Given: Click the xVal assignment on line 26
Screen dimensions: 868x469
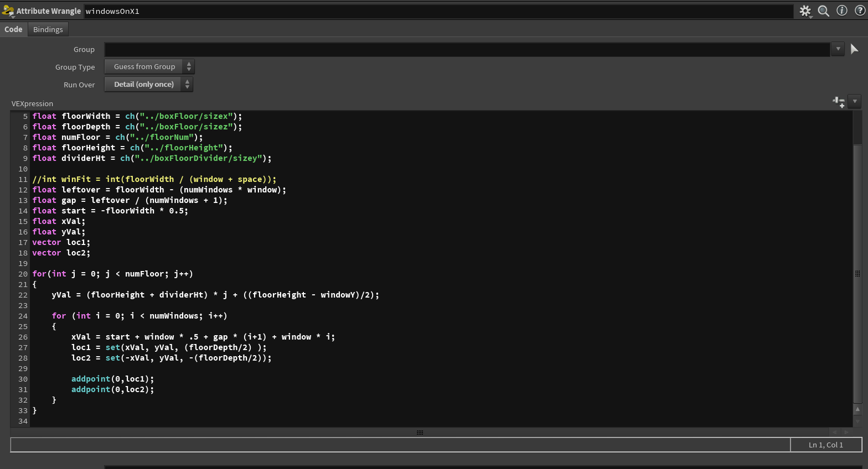Looking at the screenshot, I should (x=203, y=337).
